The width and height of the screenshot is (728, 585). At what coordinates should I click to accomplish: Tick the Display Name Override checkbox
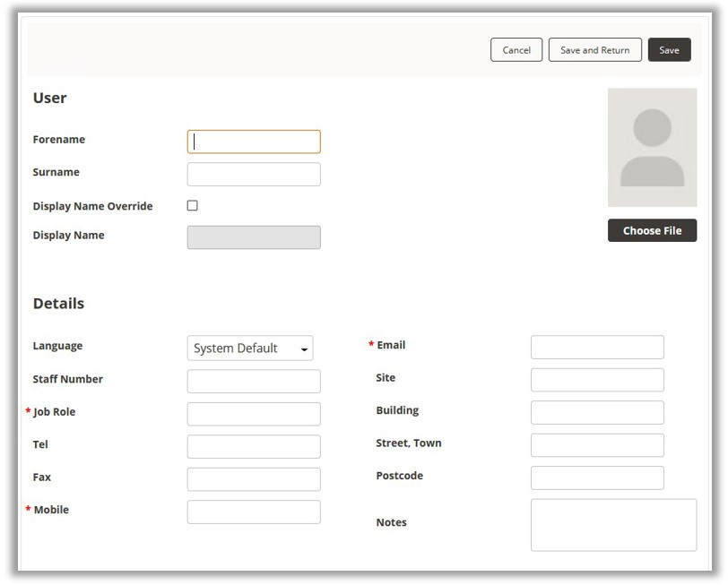coord(192,205)
